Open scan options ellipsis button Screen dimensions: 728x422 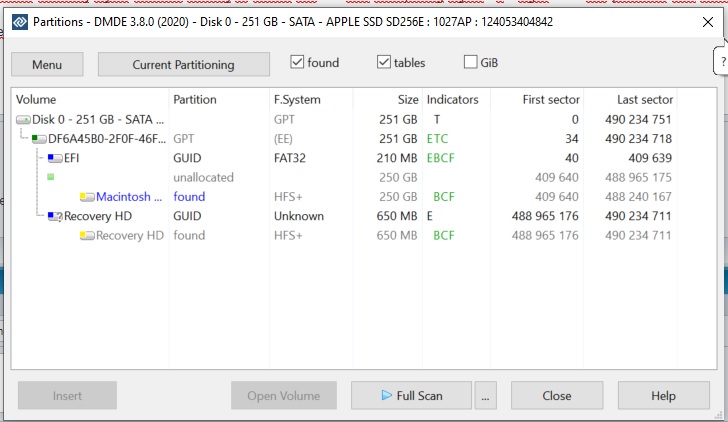pos(485,396)
